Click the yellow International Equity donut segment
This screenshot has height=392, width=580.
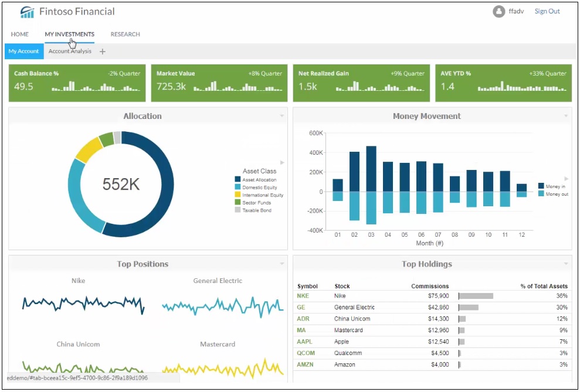coord(88,150)
